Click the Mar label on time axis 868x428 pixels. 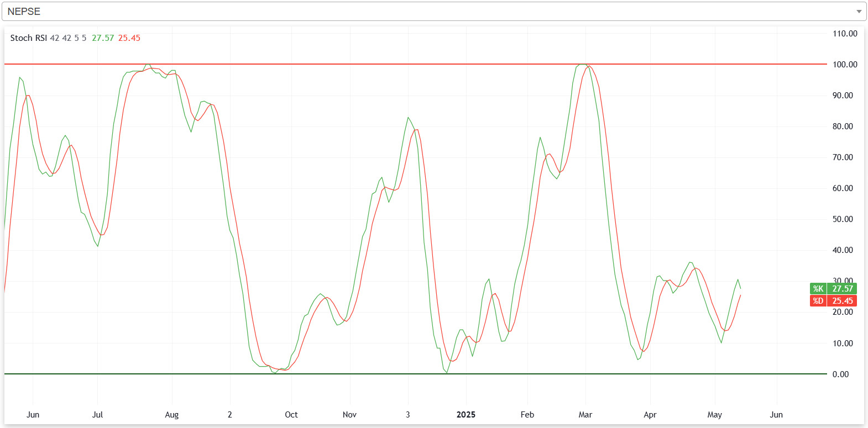pos(585,415)
